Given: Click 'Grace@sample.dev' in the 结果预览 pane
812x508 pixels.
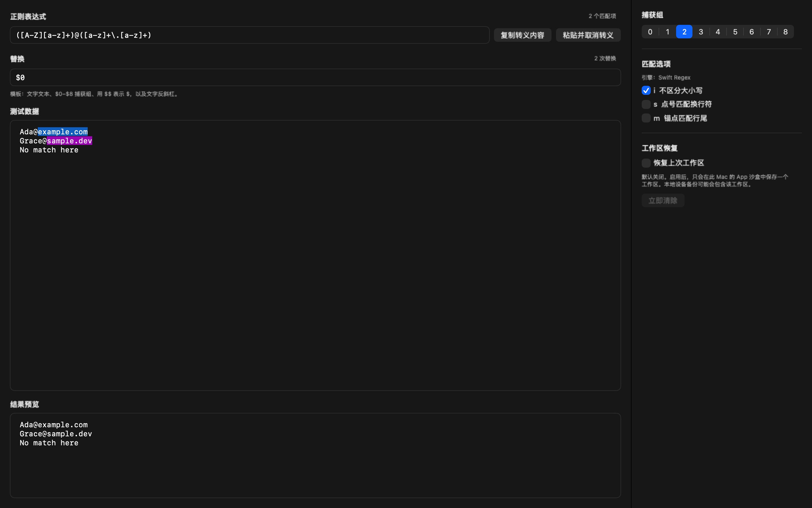Looking at the screenshot, I should 56,434.
